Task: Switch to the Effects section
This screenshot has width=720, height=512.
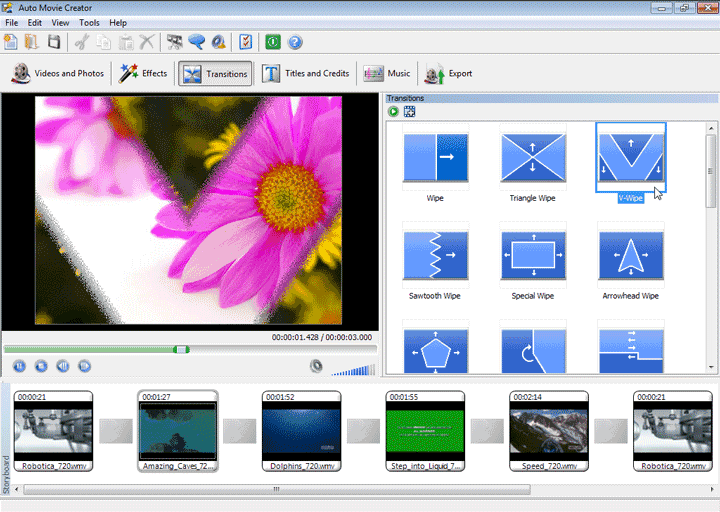Action: coord(143,73)
